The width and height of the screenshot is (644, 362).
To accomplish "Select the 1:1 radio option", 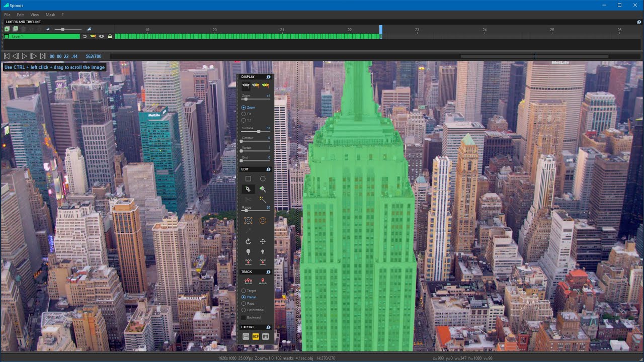I will [x=247, y=120].
